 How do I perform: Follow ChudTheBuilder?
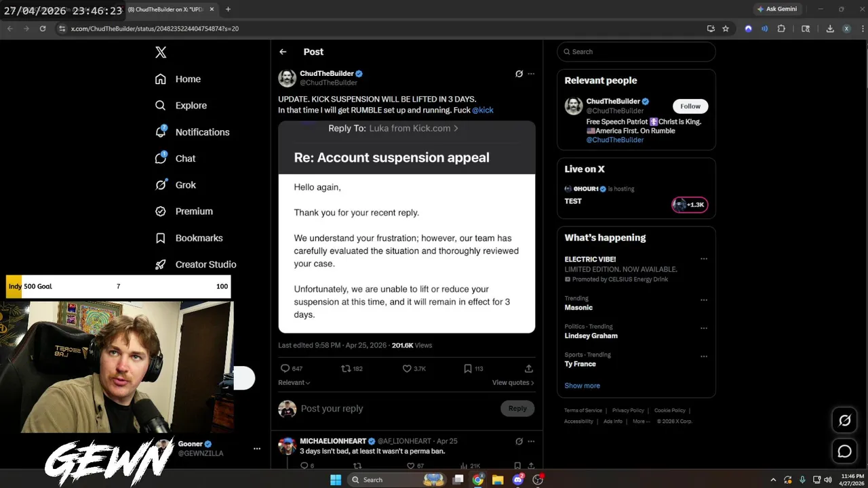tap(690, 106)
